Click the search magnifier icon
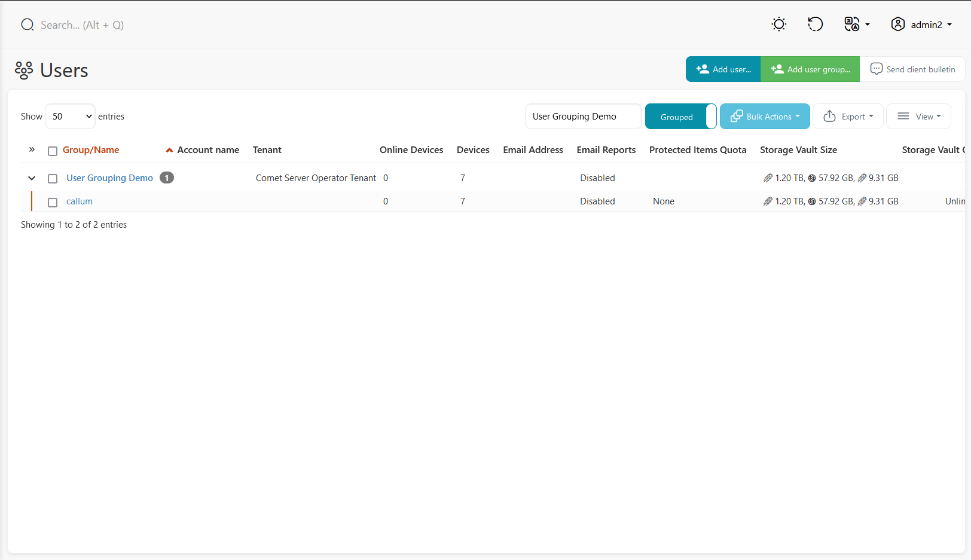971x560 pixels. [x=28, y=25]
